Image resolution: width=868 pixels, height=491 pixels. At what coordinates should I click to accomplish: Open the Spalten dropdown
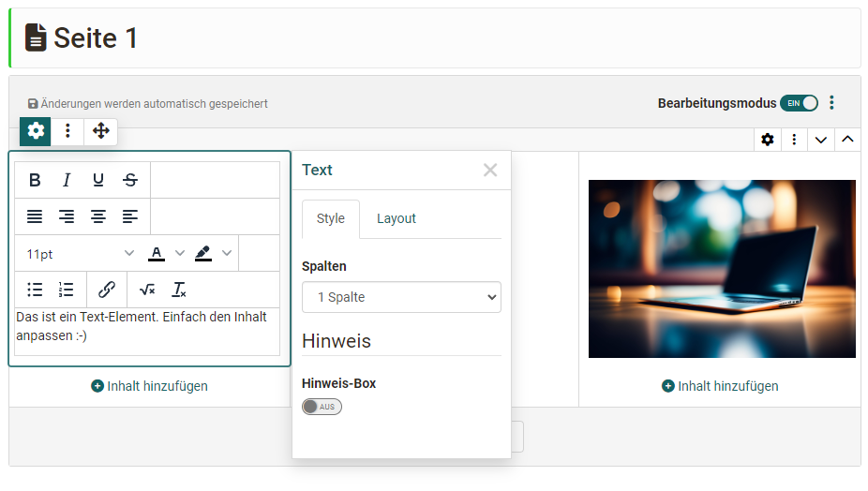(x=401, y=297)
